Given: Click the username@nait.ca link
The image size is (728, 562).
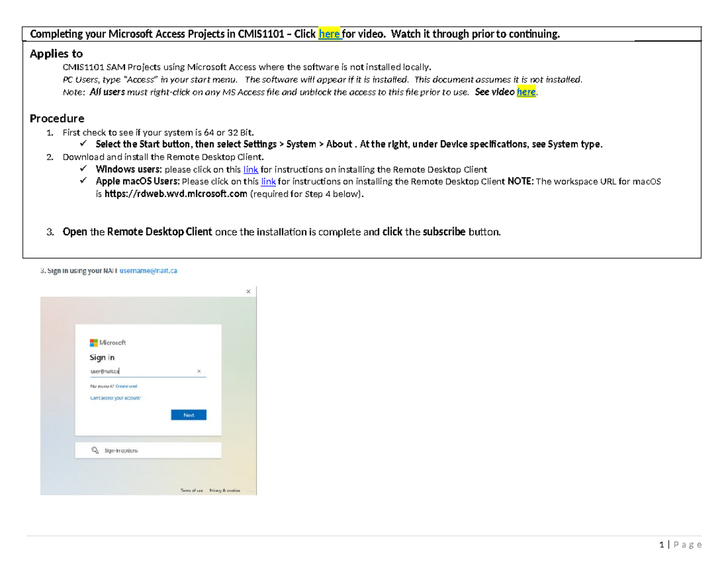Looking at the screenshot, I should pos(149,271).
